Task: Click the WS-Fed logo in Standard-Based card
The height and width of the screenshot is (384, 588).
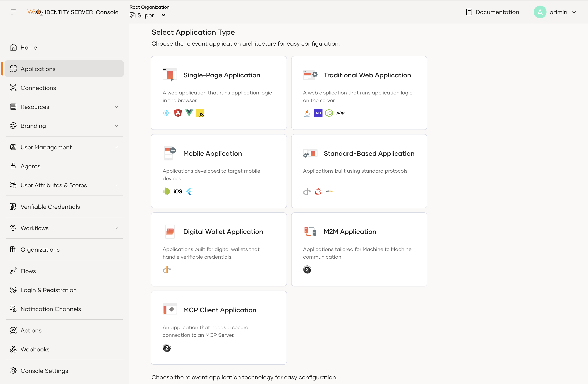Action: tap(329, 191)
